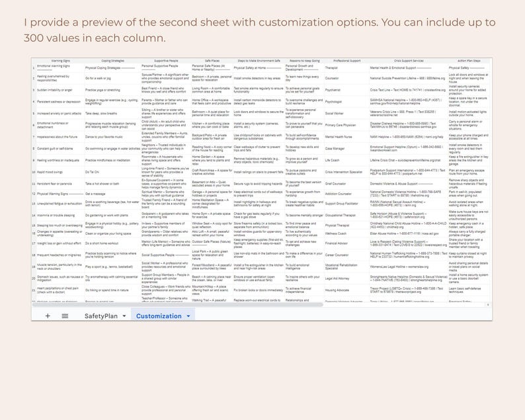
Task: Click the 'Wellness Coach' cell
Action: (347, 233)
